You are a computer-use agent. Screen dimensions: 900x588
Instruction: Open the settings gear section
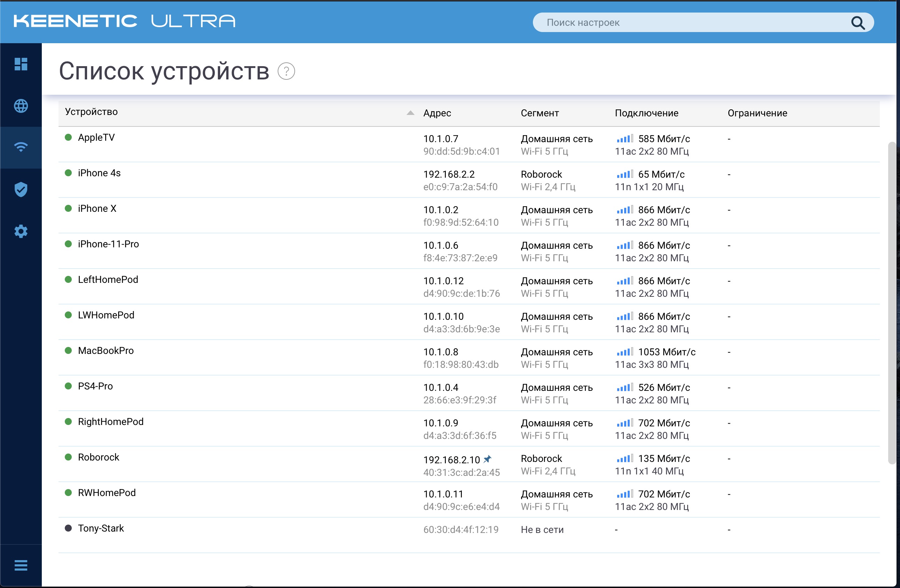(21, 231)
